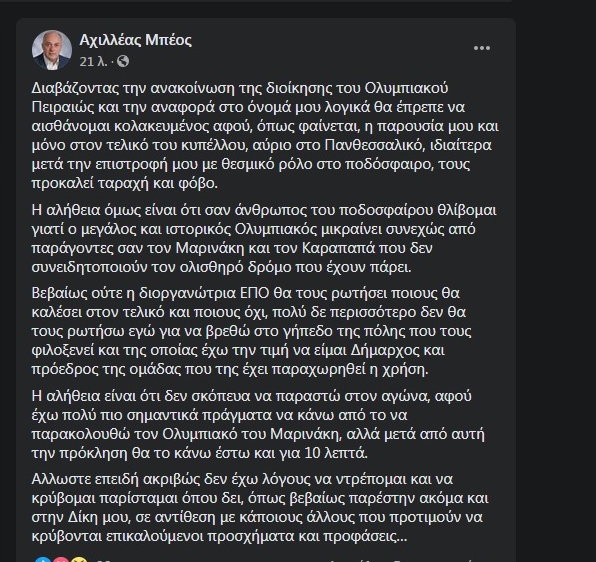Click the yellow face reaction icon
This screenshot has width=596, height=562.
pos(79,560)
